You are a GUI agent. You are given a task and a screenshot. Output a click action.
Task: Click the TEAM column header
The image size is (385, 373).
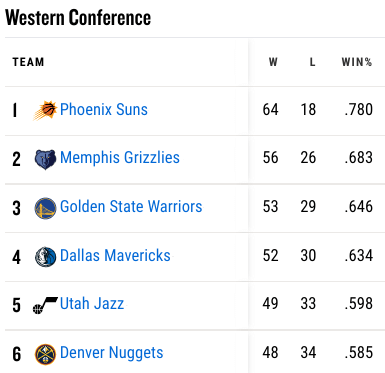[28, 62]
